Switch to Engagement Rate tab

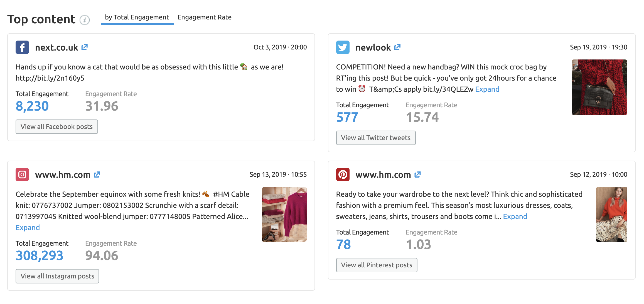point(205,18)
